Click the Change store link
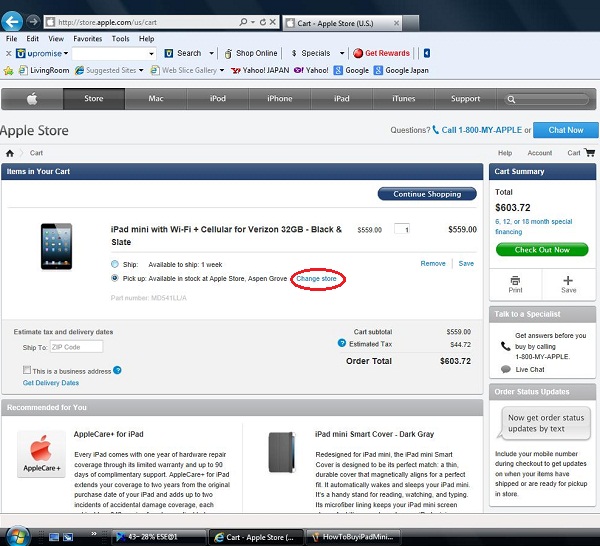The width and height of the screenshot is (600, 546). pos(316,279)
